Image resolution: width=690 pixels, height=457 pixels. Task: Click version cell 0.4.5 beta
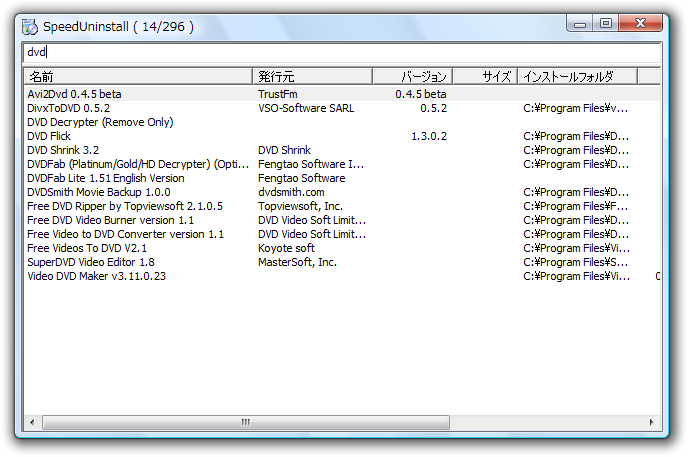pos(421,94)
